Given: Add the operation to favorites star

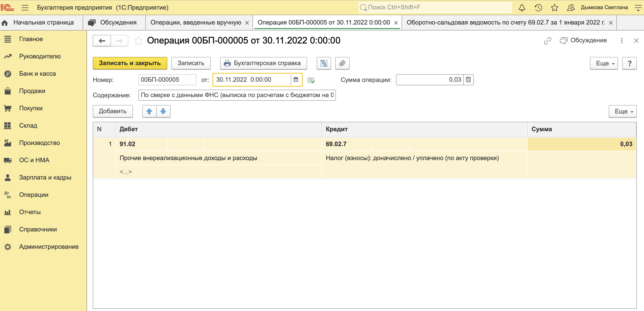Looking at the screenshot, I should click(138, 41).
